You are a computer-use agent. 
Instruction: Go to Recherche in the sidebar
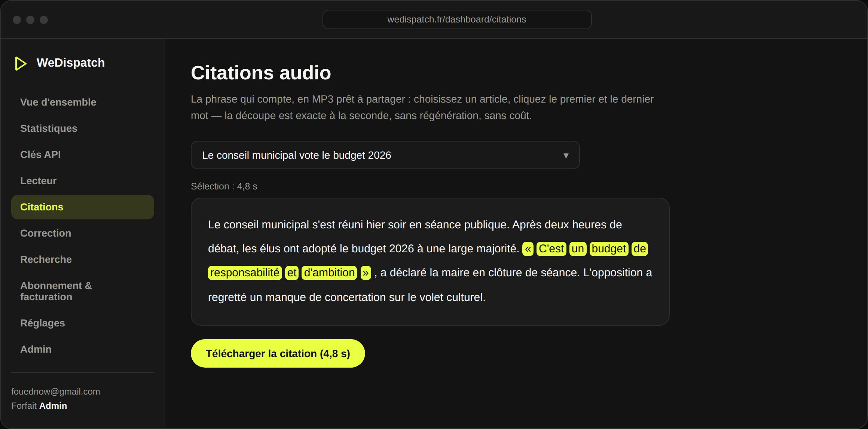83,259
